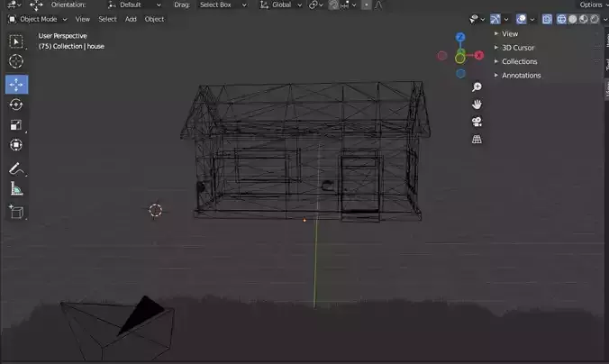Switch to Material Preview shading
Viewport: 609px width, 364px height.
point(584,19)
